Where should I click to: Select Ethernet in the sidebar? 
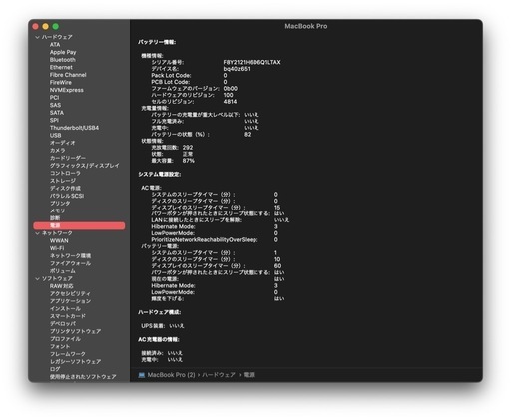tap(61, 67)
